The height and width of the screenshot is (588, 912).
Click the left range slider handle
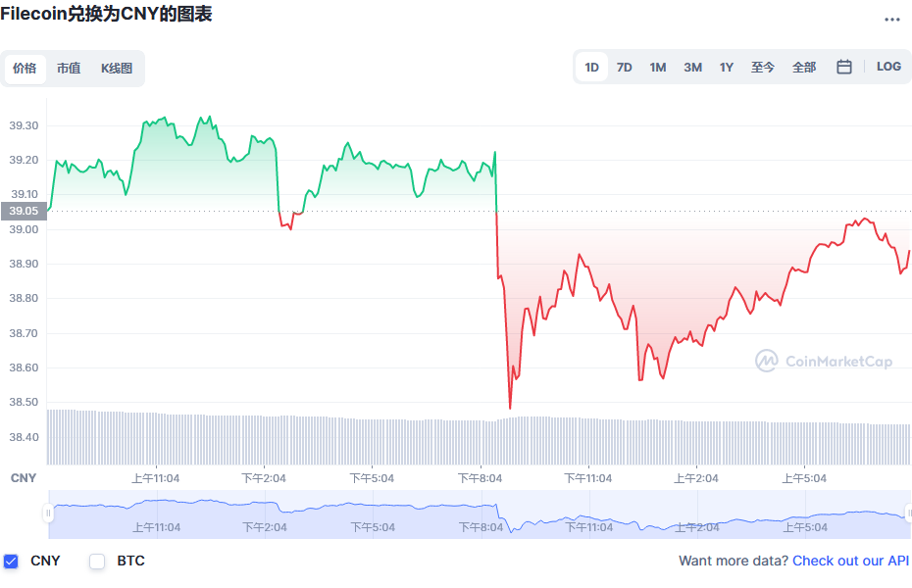(x=48, y=514)
